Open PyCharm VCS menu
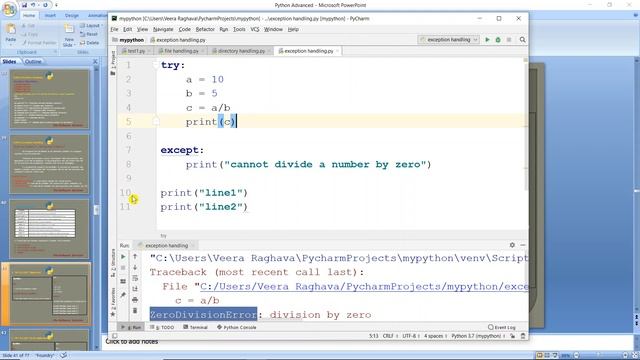 255,29
